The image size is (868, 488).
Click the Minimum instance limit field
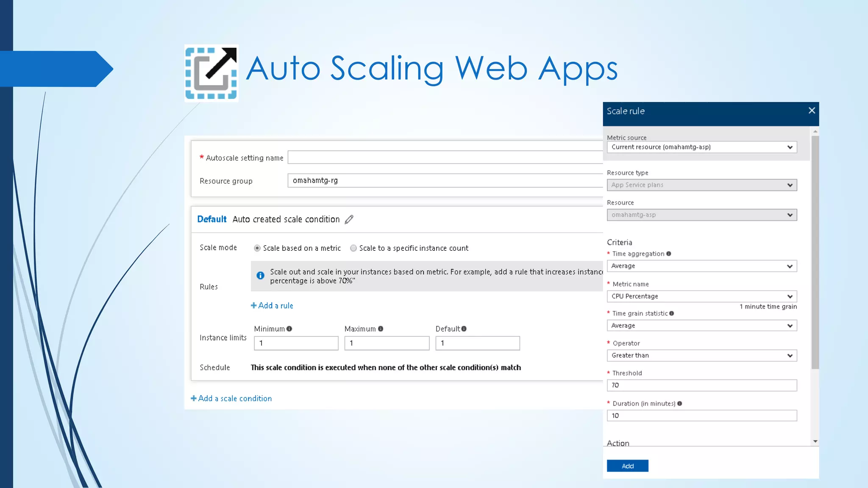pos(296,343)
